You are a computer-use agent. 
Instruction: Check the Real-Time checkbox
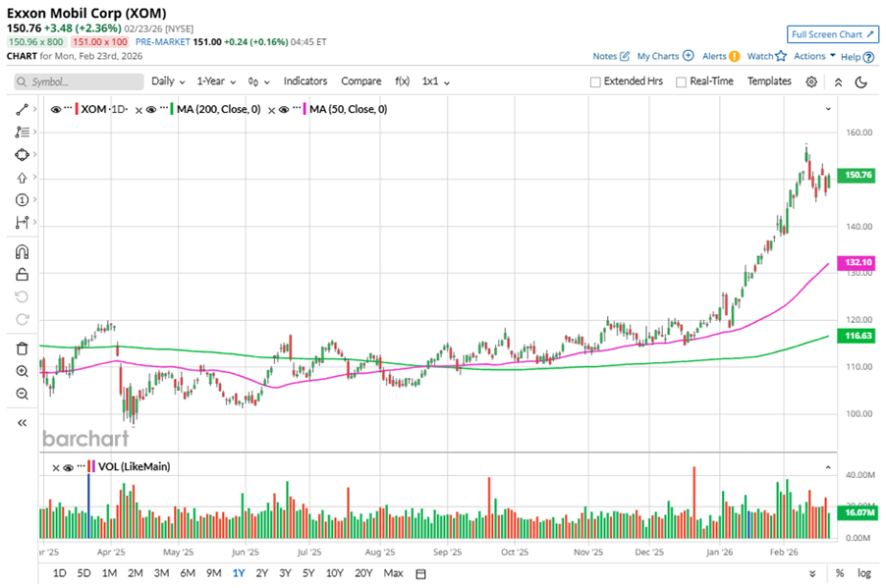click(680, 82)
